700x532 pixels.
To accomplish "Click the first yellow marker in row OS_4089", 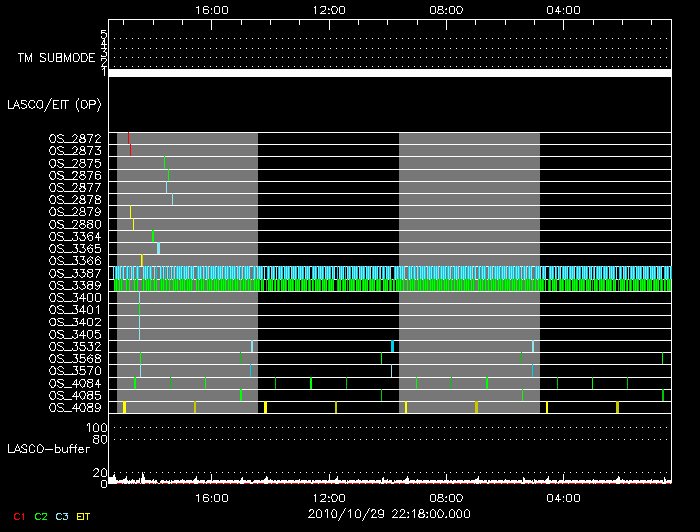I will [124, 407].
